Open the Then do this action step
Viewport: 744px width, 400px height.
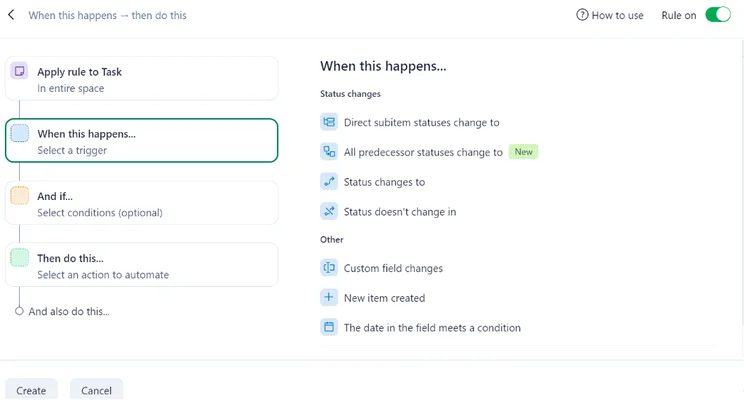[x=141, y=265]
